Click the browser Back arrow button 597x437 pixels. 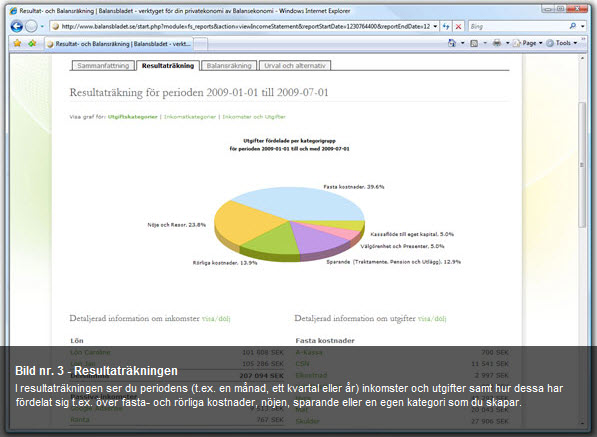tap(16, 26)
